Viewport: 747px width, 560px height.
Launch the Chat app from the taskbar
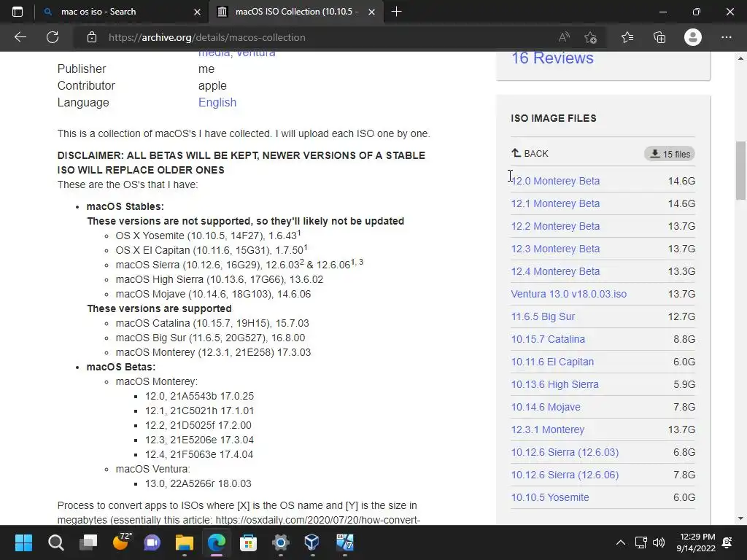click(152, 542)
